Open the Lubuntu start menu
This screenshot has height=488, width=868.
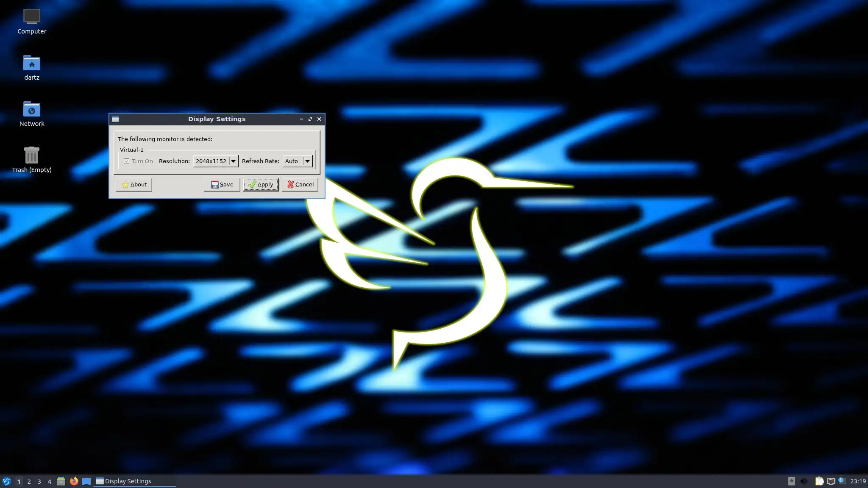[6, 481]
